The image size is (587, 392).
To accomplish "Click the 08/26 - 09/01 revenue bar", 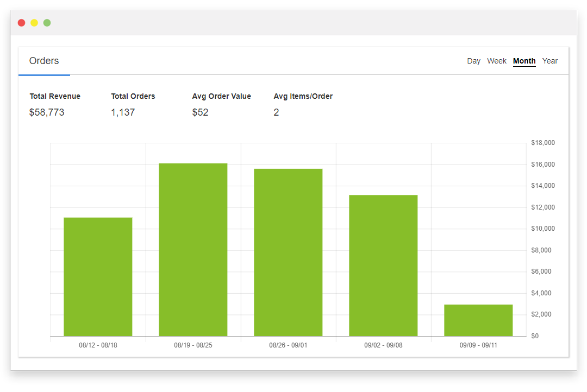I will (288, 252).
